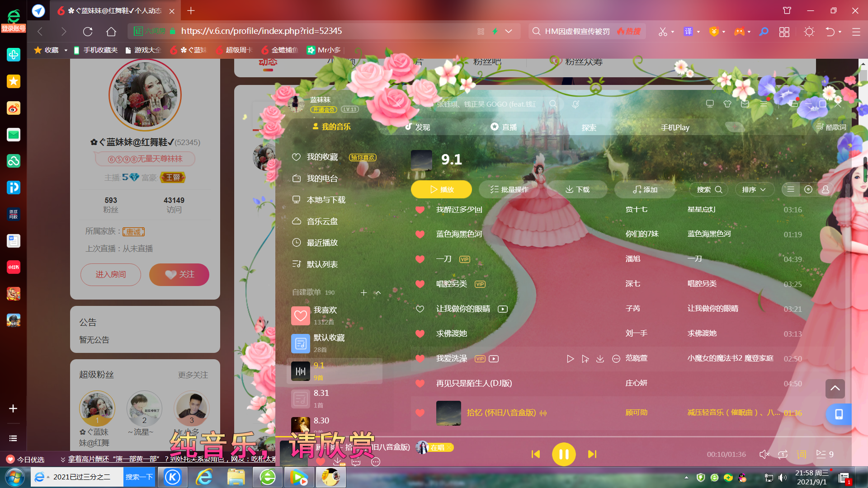Open the 酷歌词 lyrics button
868x488 pixels.
[831, 127]
